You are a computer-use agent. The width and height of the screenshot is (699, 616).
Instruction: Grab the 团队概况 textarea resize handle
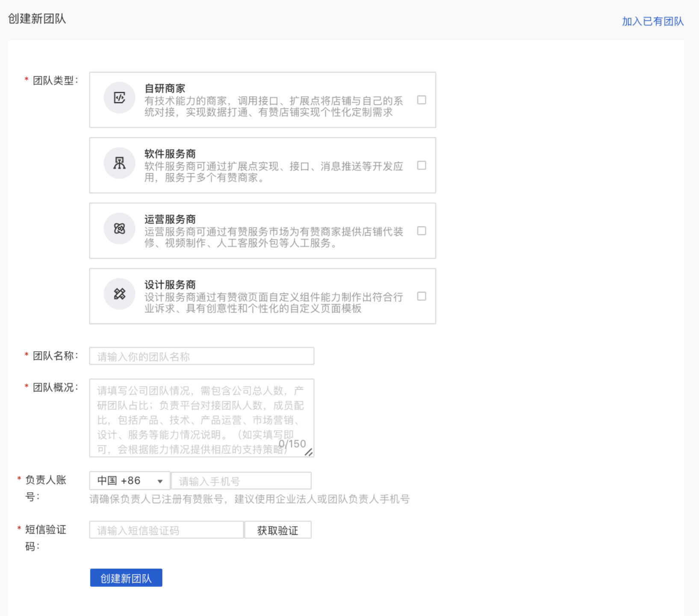tap(309, 452)
